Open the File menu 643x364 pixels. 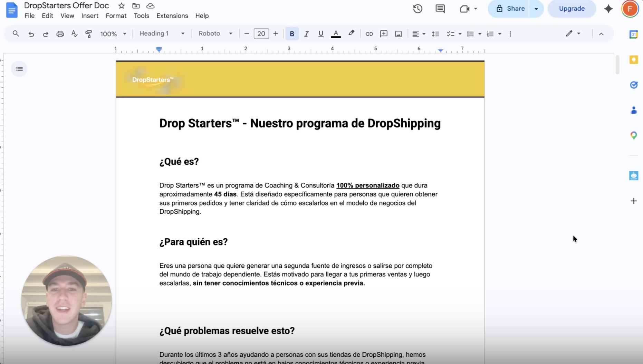[29, 16]
